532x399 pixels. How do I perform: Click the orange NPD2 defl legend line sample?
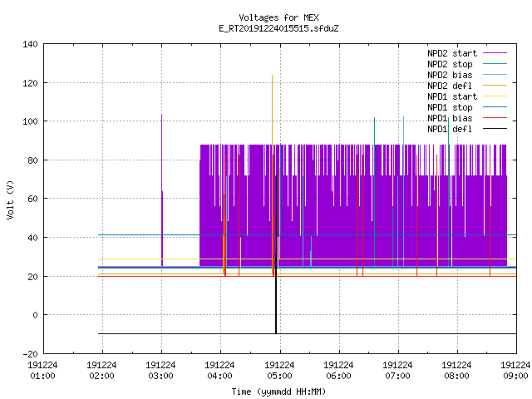(495, 85)
